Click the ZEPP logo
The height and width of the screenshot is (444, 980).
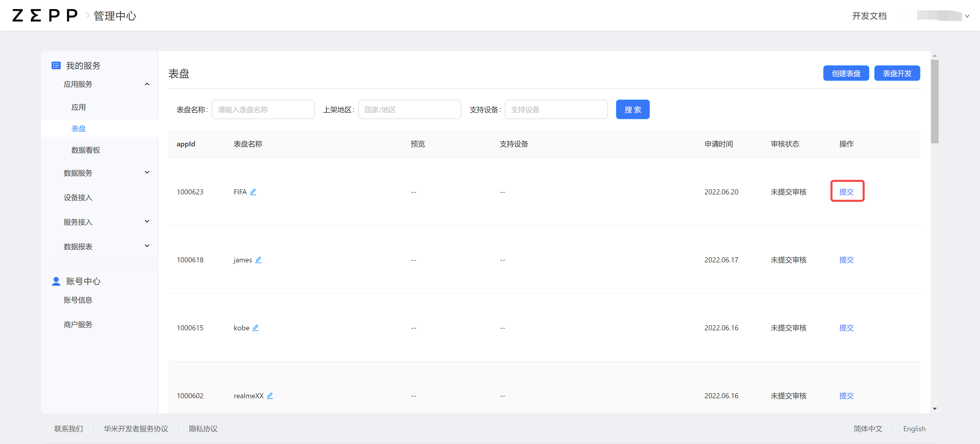[x=44, y=16]
